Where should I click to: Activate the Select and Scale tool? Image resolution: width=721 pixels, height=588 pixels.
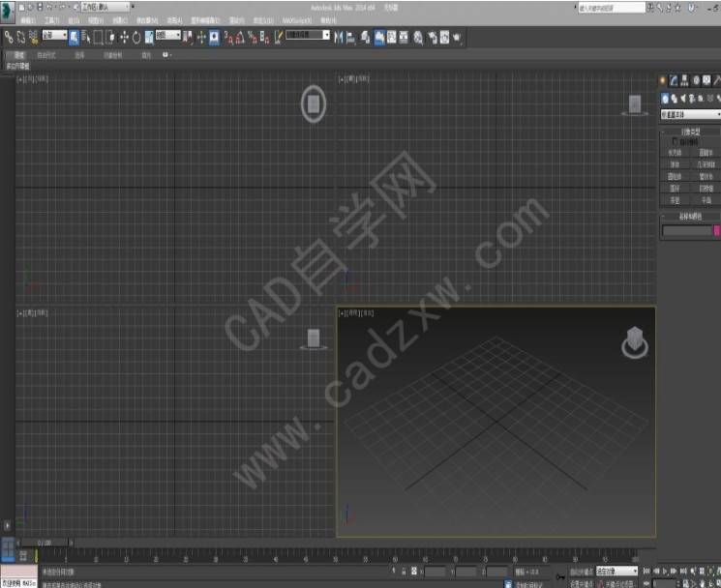click(149, 38)
